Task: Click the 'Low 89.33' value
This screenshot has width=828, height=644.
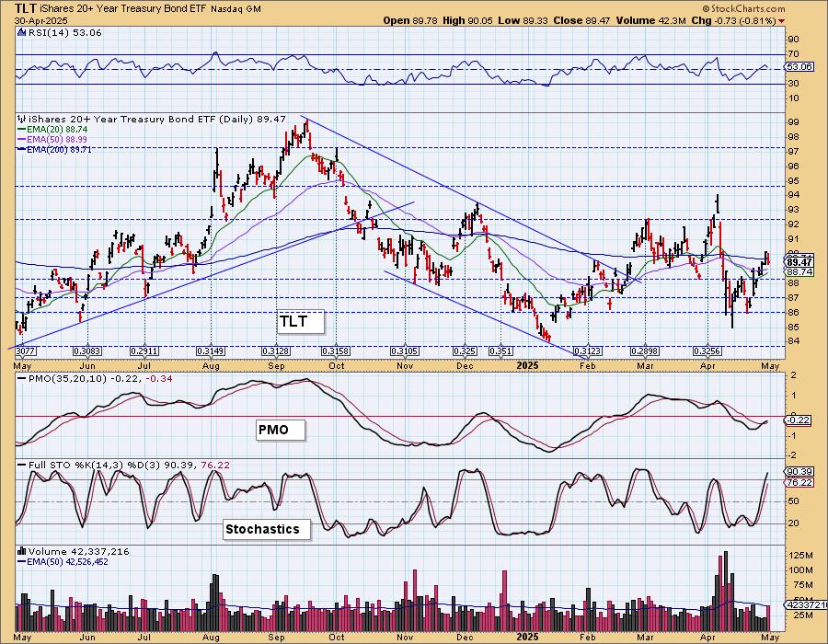Action: point(523,20)
